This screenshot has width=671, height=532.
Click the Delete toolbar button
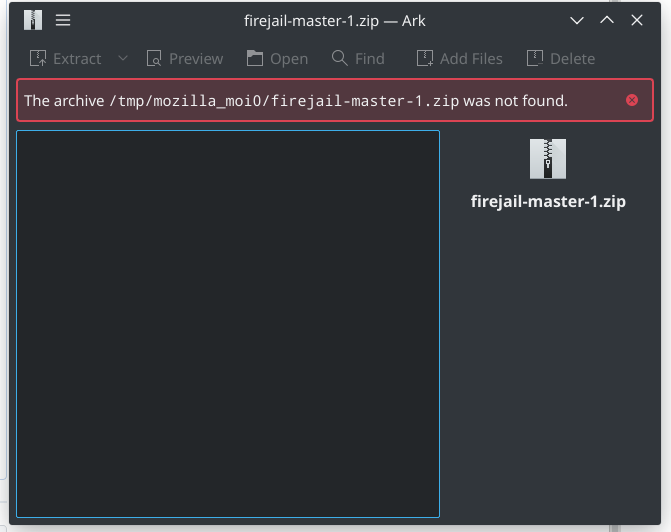[561, 59]
